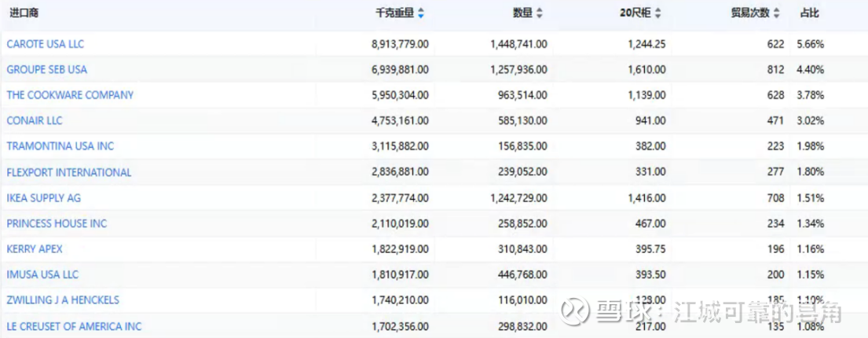Select quantity value 156,835.00
Viewport: 868px width, 338px height.
point(523,146)
